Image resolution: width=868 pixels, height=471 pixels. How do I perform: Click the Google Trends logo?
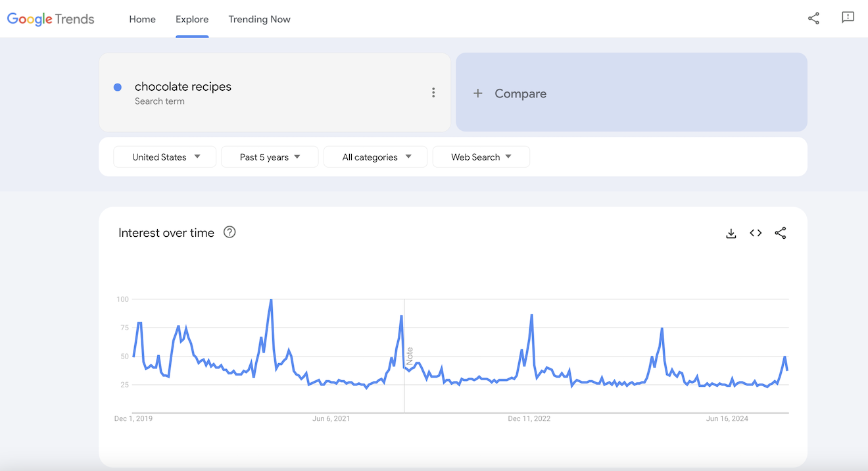click(51, 19)
